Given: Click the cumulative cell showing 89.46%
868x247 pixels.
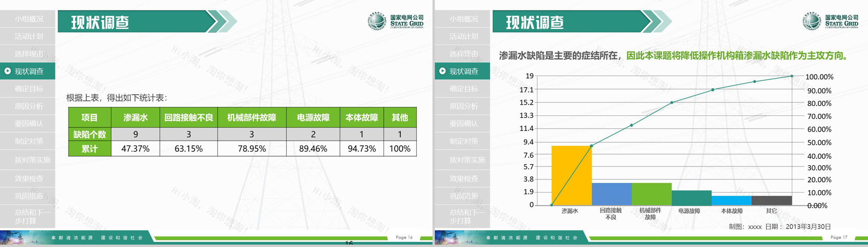Looking at the screenshot, I should [x=313, y=149].
